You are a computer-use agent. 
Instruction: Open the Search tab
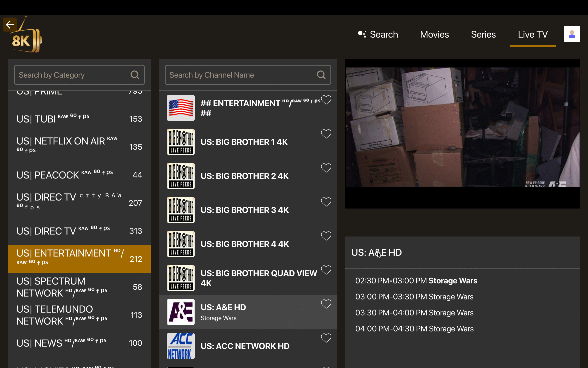click(x=378, y=34)
